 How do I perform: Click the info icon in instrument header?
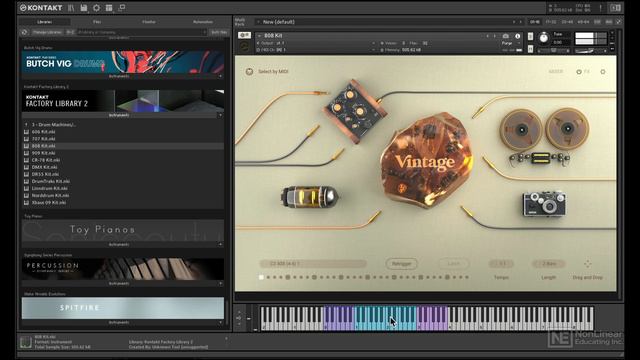pos(518,36)
